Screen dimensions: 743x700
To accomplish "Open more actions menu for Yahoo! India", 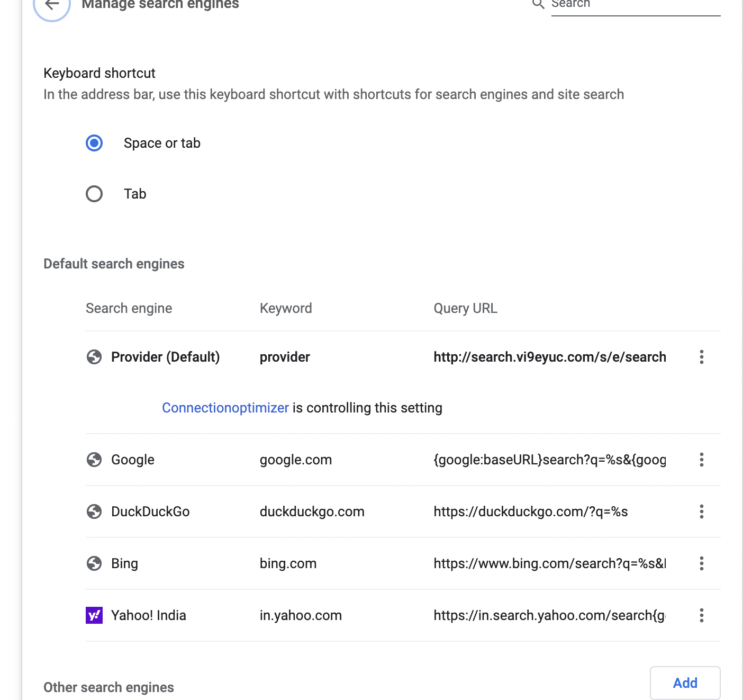I will coord(702,615).
